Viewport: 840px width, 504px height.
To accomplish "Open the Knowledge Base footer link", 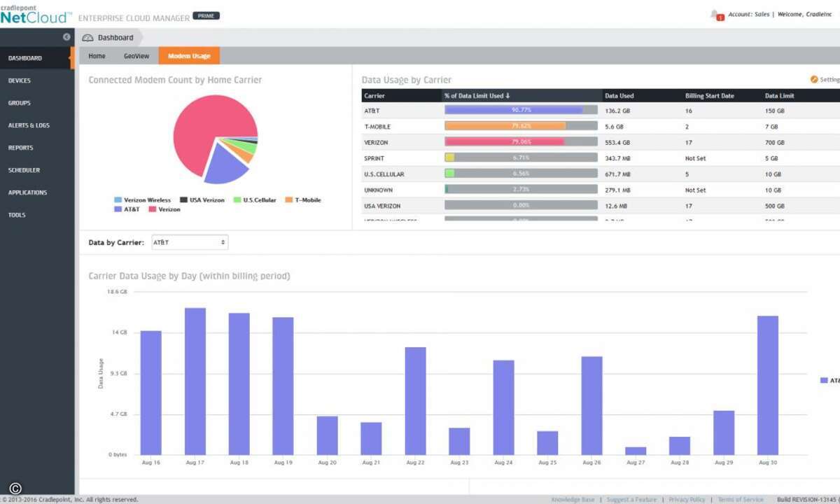I will click(x=573, y=500).
